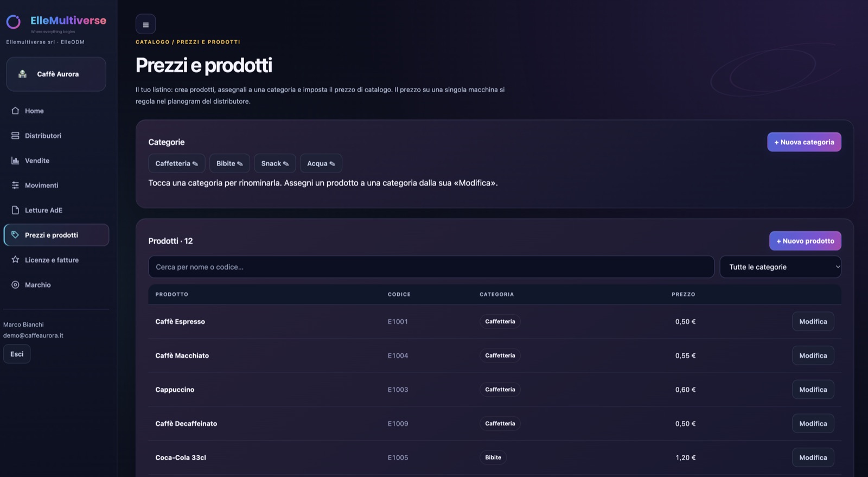Viewport: 868px width, 477px height.
Task: Click Modifica for Cappuccino
Action: click(813, 390)
